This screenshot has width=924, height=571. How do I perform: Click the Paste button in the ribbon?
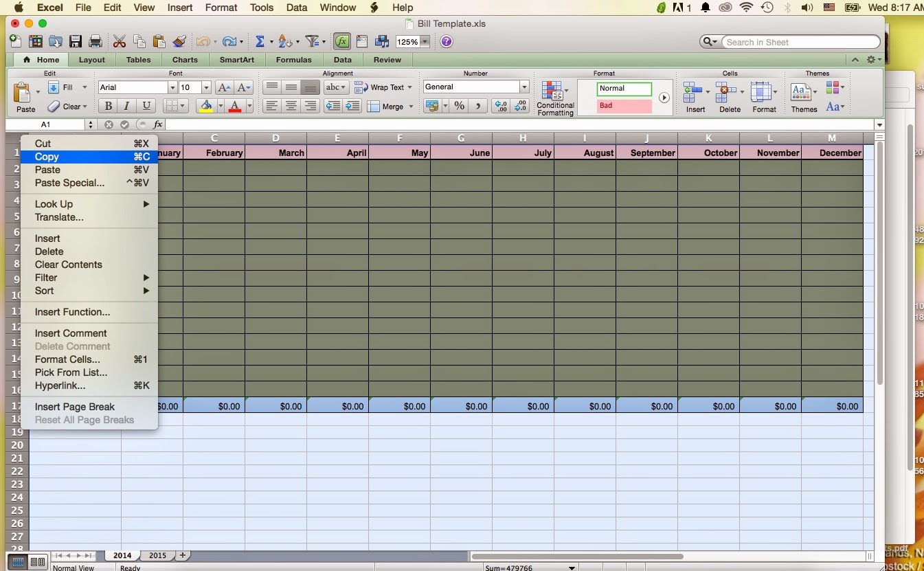pyautogui.click(x=25, y=98)
